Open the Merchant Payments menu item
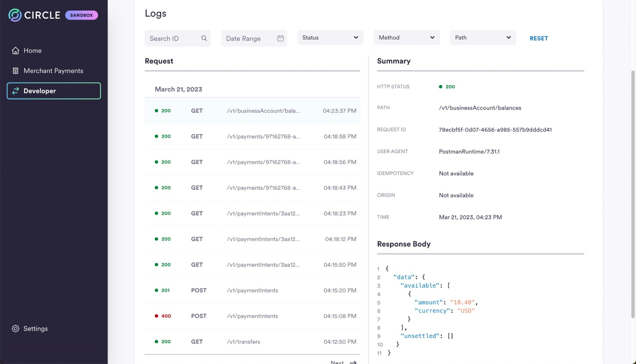This screenshot has width=636, height=364. point(53,71)
